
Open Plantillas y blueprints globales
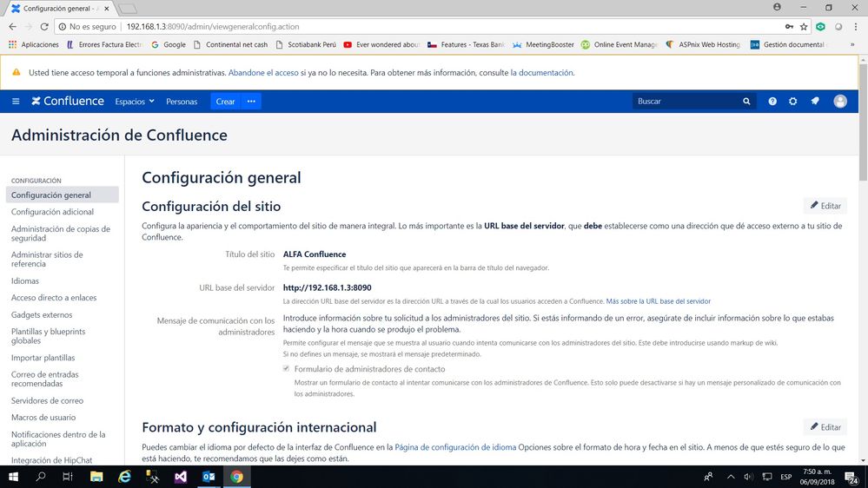pos(48,336)
